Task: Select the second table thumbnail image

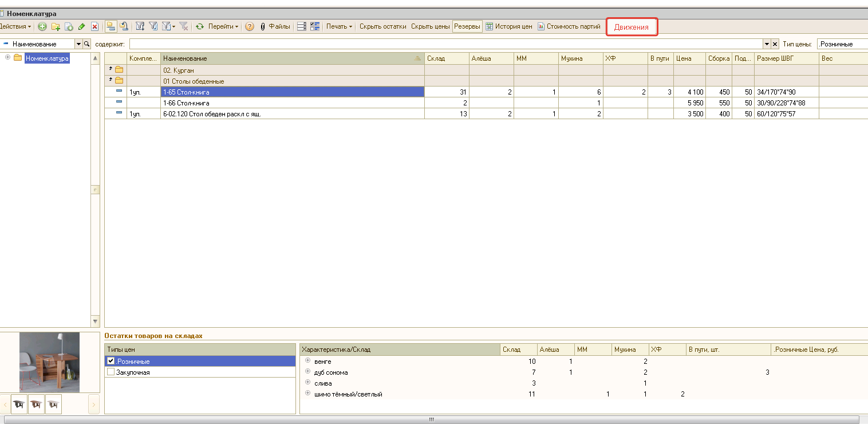Action: click(37, 405)
